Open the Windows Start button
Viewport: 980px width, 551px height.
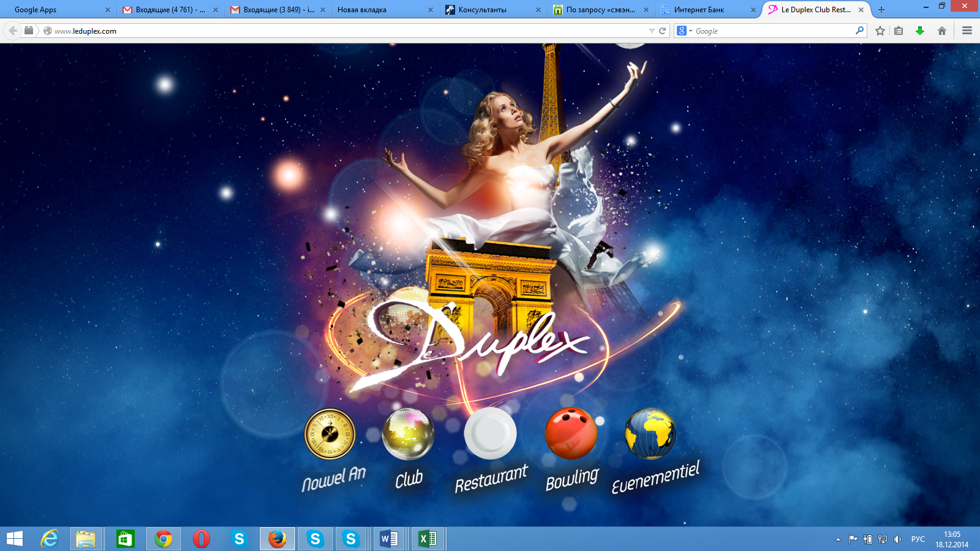pyautogui.click(x=14, y=539)
